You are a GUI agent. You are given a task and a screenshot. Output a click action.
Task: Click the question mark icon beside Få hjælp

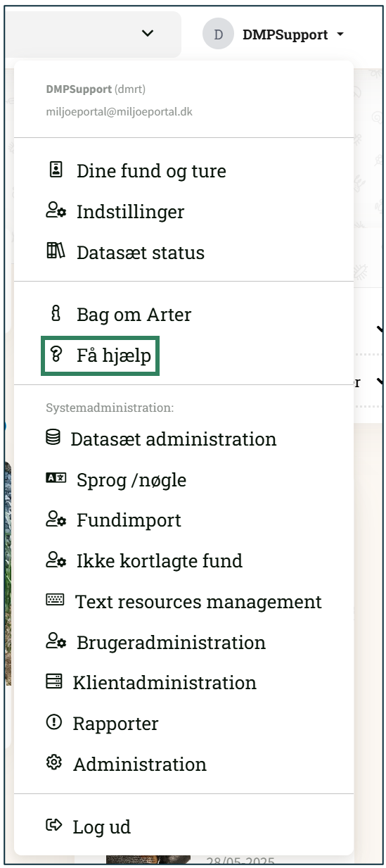[56, 355]
